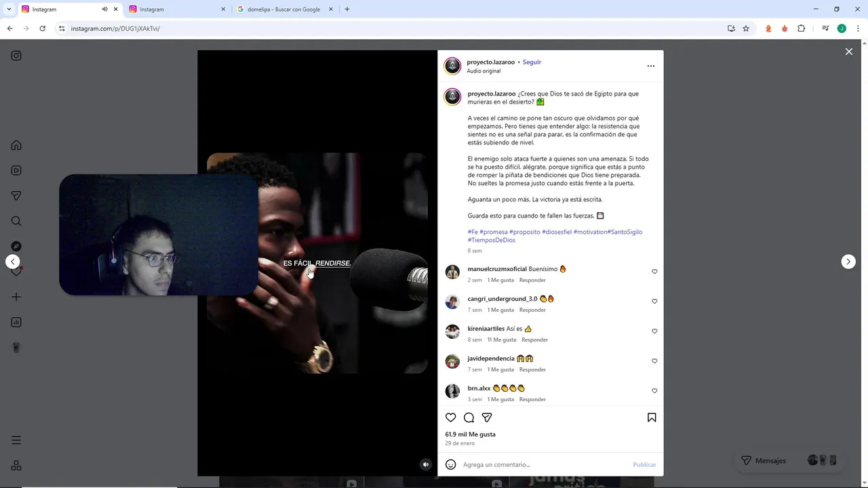Open profile avatar in left sidebar
Image resolution: width=868 pixels, height=488 pixels.
pyautogui.click(x=16, y=348)
